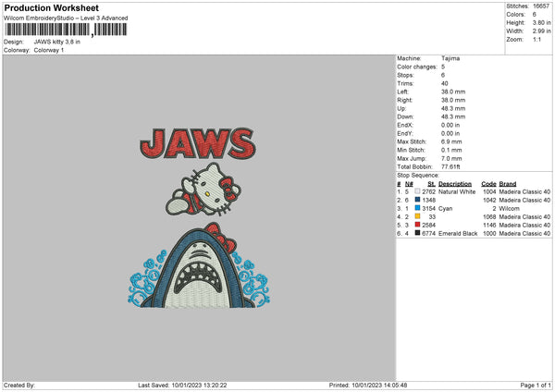Select the Max Stitch value 6.9 mm

tap(451, 141)
